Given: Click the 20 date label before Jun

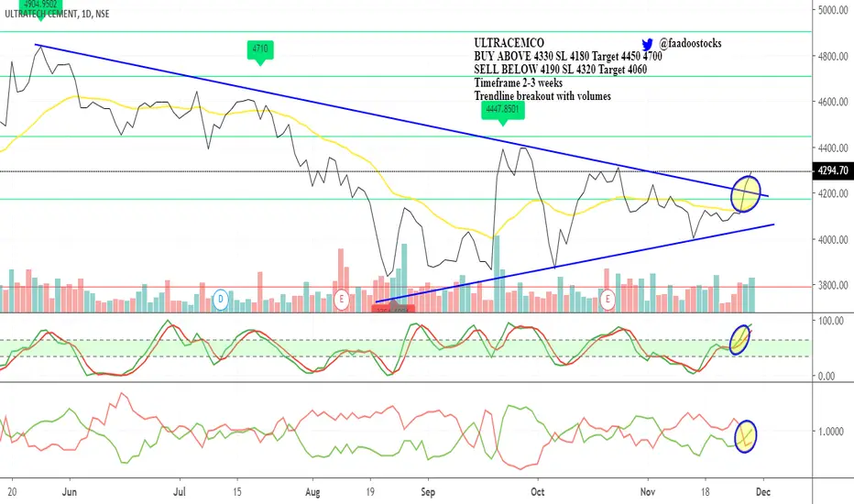Looking at the screenshot, I should pos(12,492).
